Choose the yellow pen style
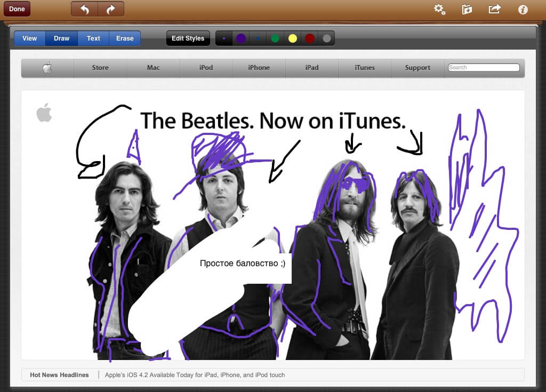This screenshot has width=546, height=392. tap(293, 38)
